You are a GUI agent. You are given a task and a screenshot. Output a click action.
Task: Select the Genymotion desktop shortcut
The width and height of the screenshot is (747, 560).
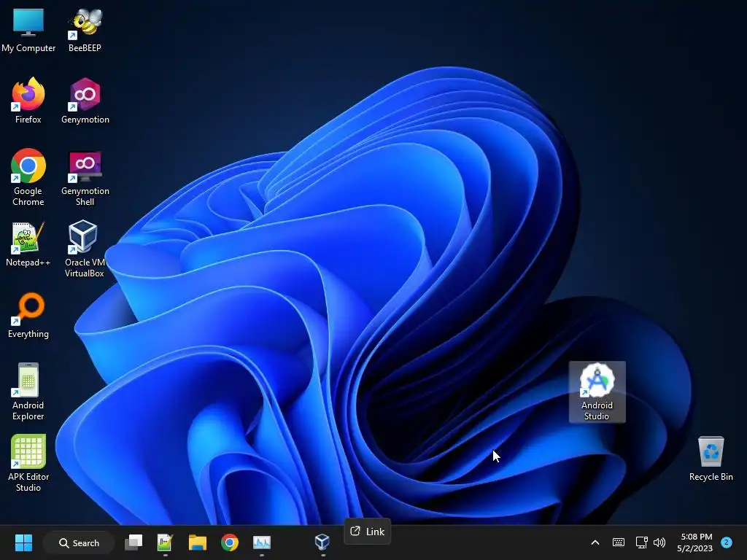pyautogui.click(x=85, y=101)
